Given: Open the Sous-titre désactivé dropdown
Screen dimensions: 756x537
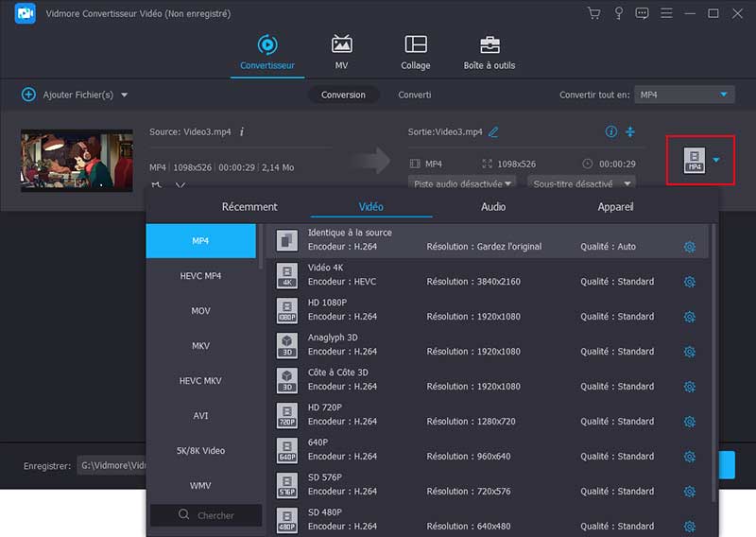Looking at the screenshot, I should [x=580, y=183].
